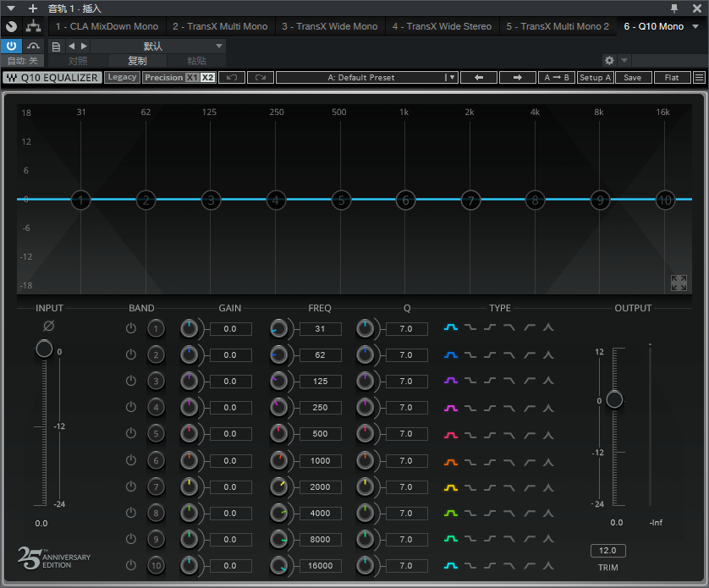Select bell filter type for band 1
Viewport: 709px width, 588px height.
[451, 327]
